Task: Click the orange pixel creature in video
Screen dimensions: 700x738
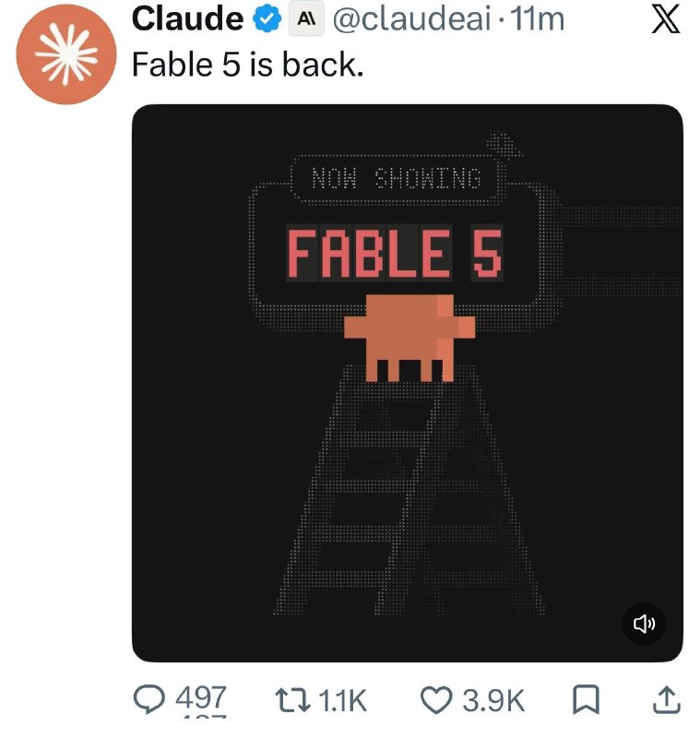Action: coord(409,338)
